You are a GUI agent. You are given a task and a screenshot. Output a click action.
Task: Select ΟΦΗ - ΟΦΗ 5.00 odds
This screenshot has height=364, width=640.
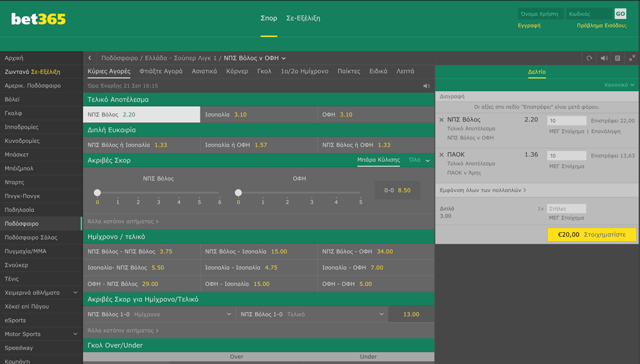pyautogui.click(x=376, y=284)
